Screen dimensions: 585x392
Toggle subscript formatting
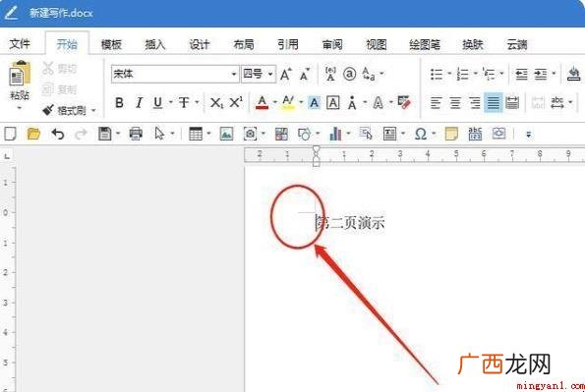click(x=216, y=102)
